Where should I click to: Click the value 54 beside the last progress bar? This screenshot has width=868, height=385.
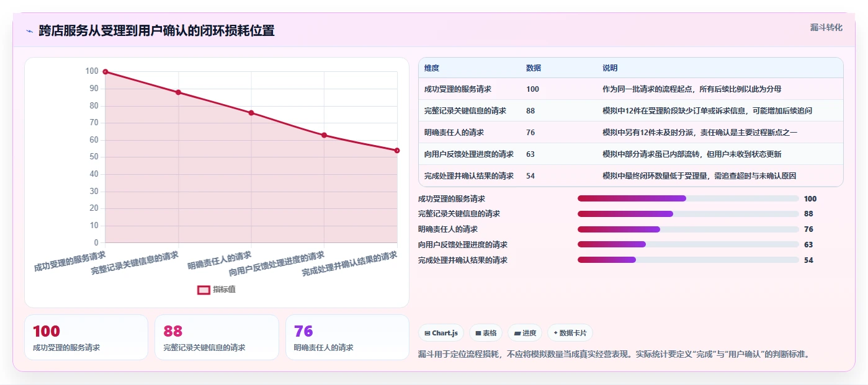click(808, 260)
